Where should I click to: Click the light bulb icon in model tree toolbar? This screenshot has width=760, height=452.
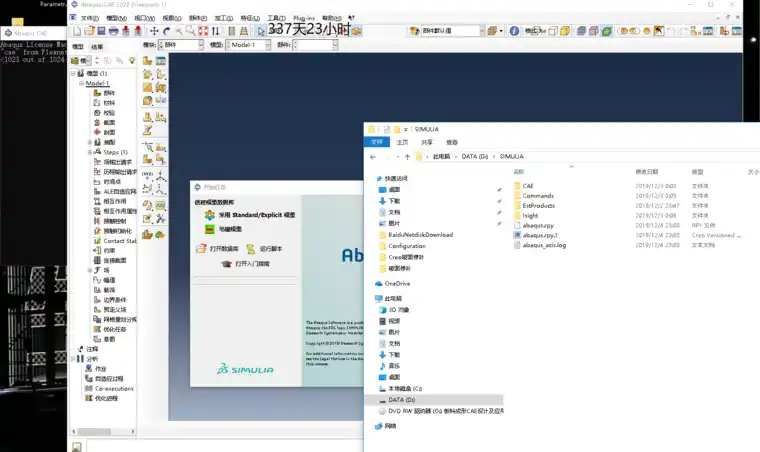(x=132, y=61)
